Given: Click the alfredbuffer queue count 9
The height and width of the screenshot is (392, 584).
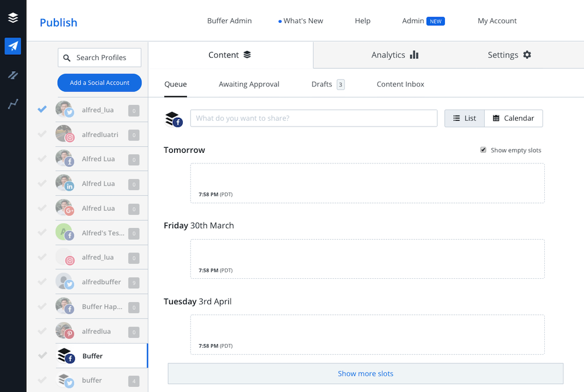Looking at the screenshot, I should 134,283.
